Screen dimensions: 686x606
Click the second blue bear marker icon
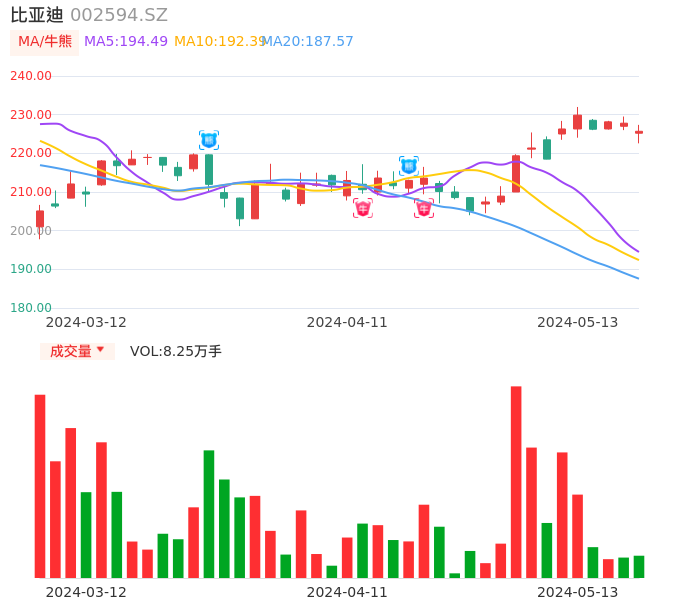(408, 166)
